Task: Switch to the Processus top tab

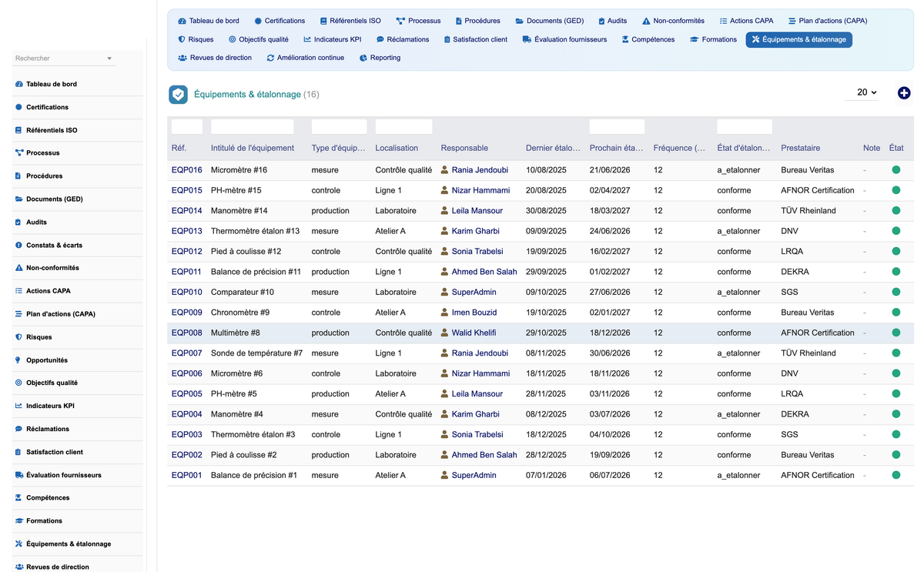Action: (419, 21)
